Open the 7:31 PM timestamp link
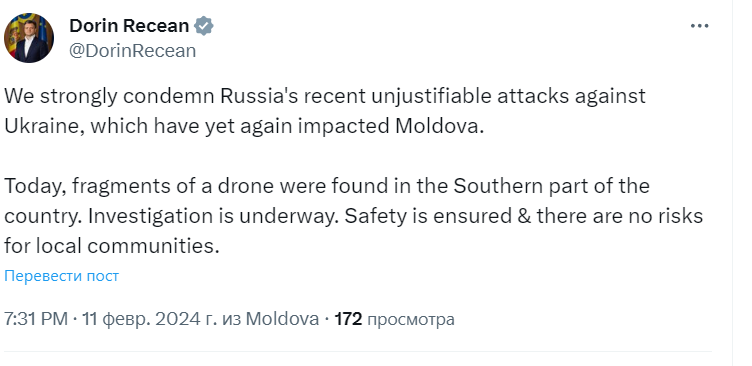752x366 pixels. pos(36,319)
